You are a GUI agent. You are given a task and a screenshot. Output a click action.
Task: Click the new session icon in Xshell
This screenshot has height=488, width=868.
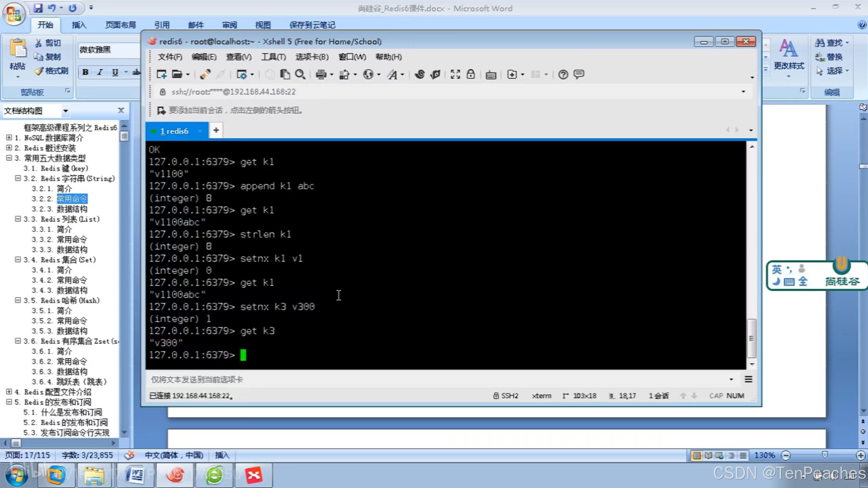[x=161, y=74]
